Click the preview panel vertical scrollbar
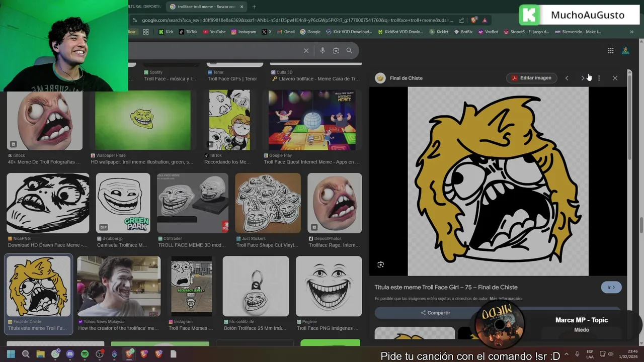Image resolution: width=644 pixels, height=362 pixels. pyautogui.click(x=629, y=117)
